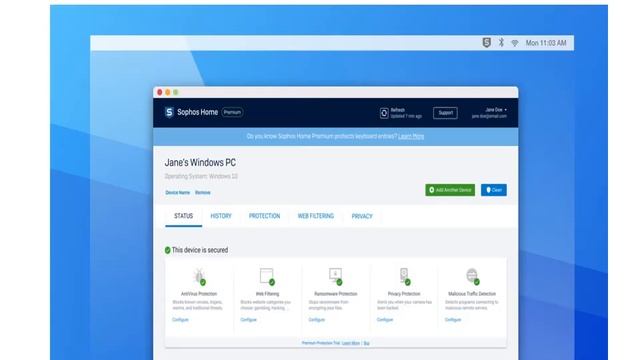640x360 pixels.
Task: Click the Malicious Traffic Detection globe icon
Action: coord(472,276)
